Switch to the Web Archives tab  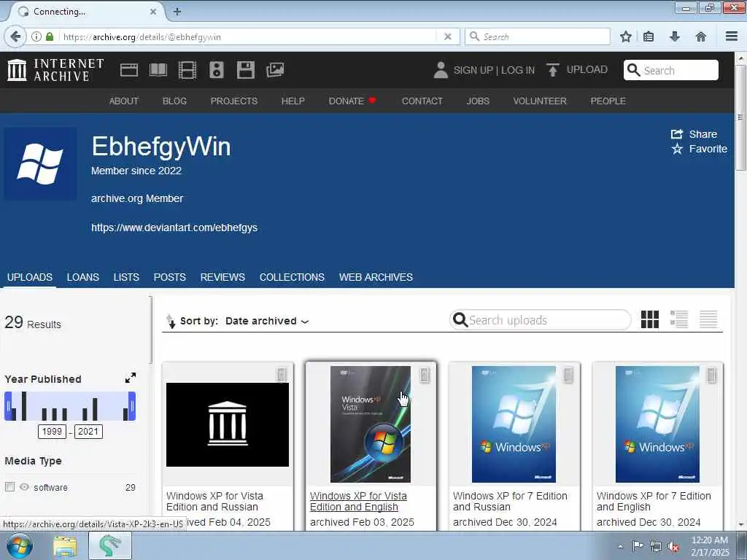coord(376,277)
